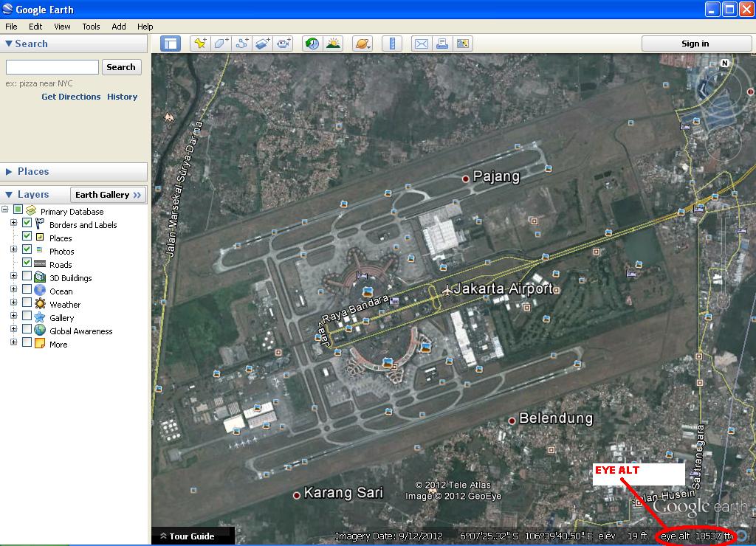This screenshot has width=756, height=546.
Task: Click into the search text field
Action: (x=52, y=67)
